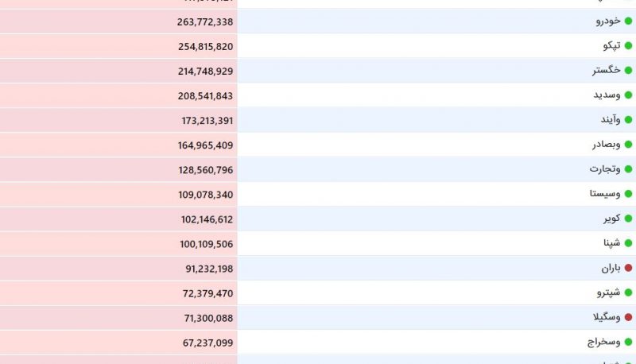This screenshot has width=636, height=364.
Task: Click the 254,815,820 volume cell
Action: click(x=118, y=46)
